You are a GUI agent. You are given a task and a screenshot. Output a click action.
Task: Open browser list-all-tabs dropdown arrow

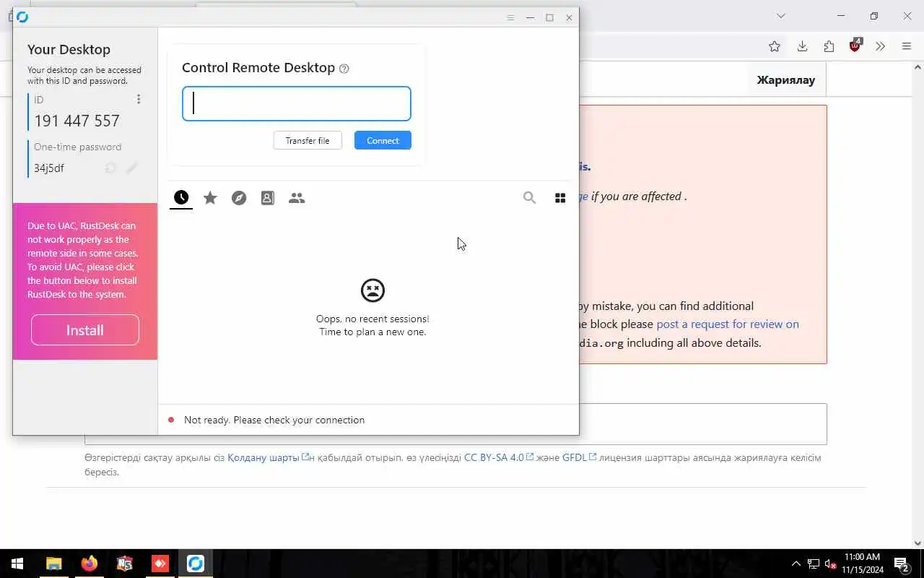tap(780, 16)
